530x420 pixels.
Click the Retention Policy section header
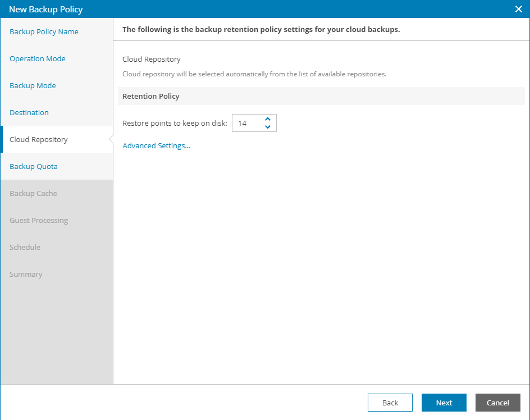click(151, 97)
